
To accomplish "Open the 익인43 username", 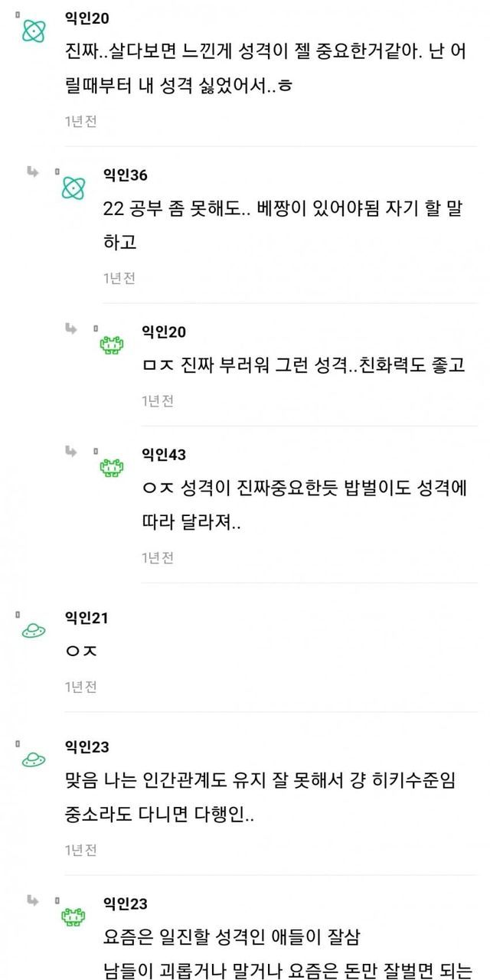I will [164, 455].
